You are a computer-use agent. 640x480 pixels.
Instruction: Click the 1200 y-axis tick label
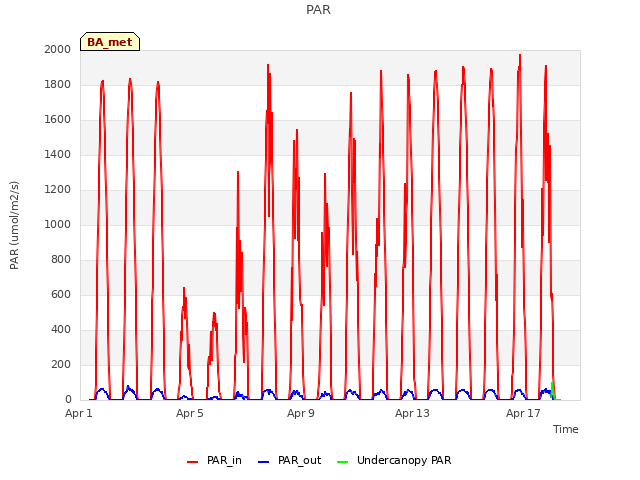coord(58,189)
